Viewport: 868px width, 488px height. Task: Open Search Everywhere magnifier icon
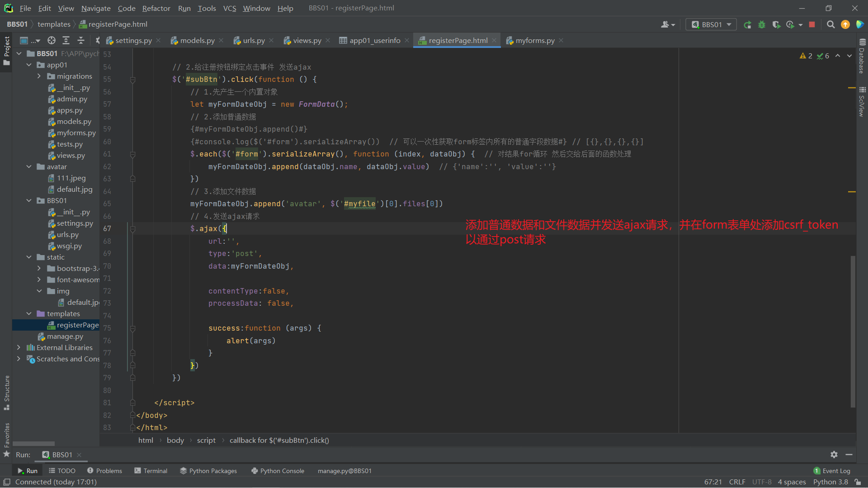(x=830, y=25)
